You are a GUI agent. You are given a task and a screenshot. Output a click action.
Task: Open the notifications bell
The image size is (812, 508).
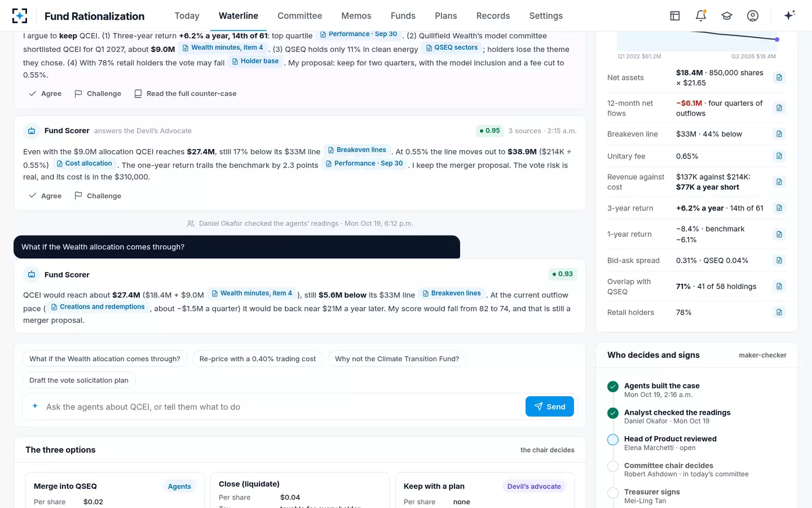tap(701, 16)
